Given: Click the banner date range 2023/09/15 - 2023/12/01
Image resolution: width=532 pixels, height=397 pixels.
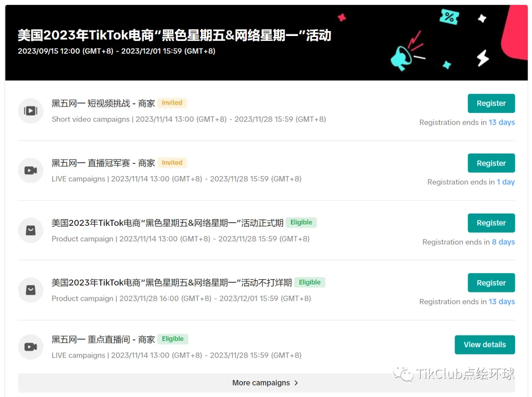Looking at the screenshot, I should coord(116,51).
